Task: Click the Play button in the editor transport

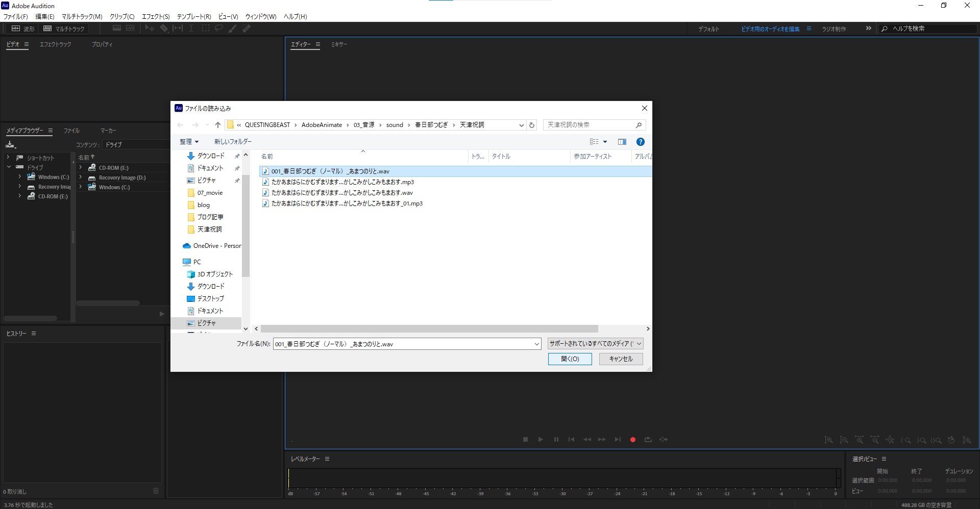Action: pyautogui.click(x=541, y=440)
